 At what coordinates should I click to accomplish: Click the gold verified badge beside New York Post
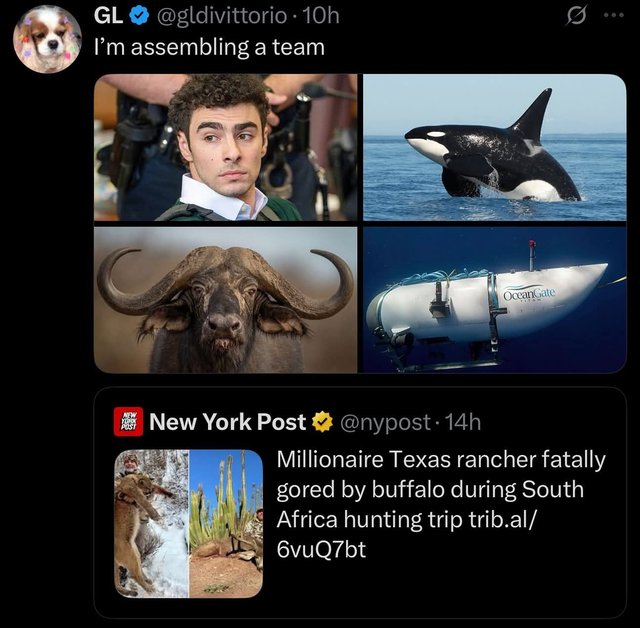322,422
